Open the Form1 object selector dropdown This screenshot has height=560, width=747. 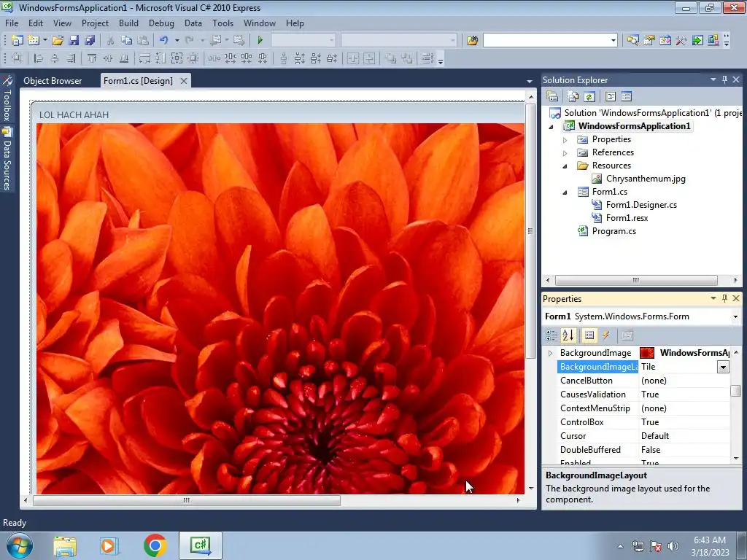point(735,316)
